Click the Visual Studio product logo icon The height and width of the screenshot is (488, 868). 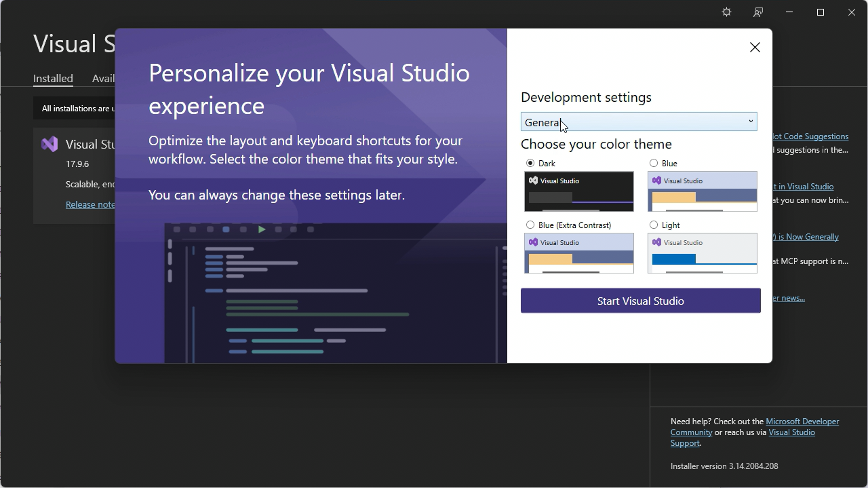coord(50,144)
